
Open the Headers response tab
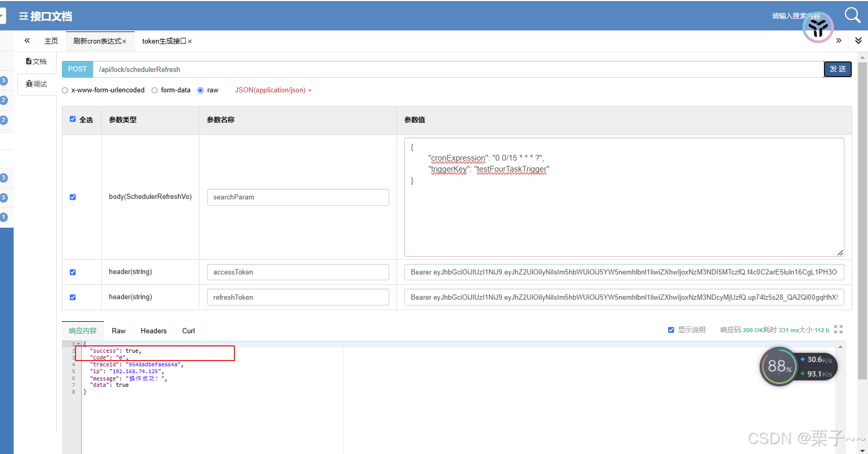[x=154, y=331]
